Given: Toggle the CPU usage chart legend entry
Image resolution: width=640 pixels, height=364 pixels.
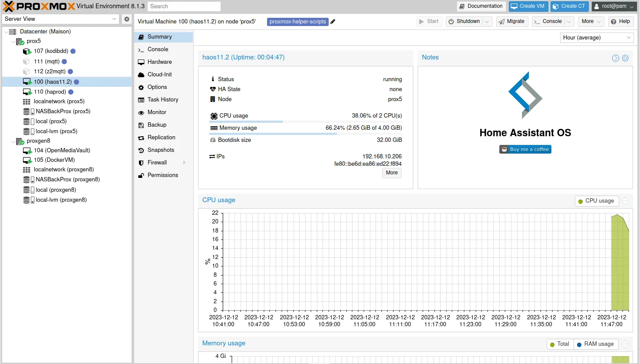Looking at the screenshot, I should pos(596,201).
